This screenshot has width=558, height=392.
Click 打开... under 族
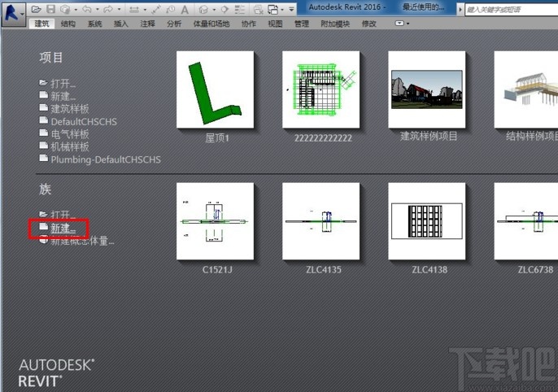(x=63, y=215)
